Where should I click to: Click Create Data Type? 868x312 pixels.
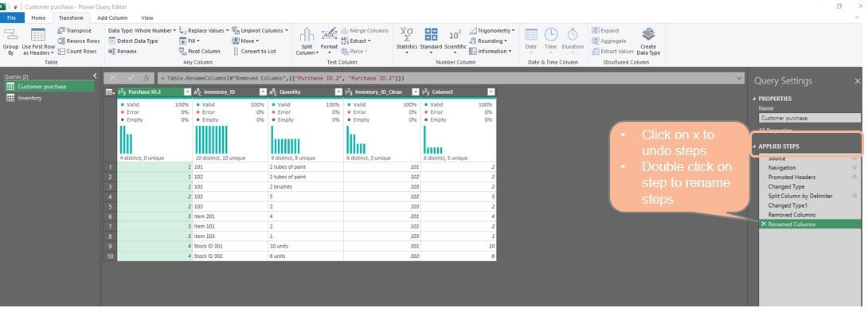(x=648, y=41)
